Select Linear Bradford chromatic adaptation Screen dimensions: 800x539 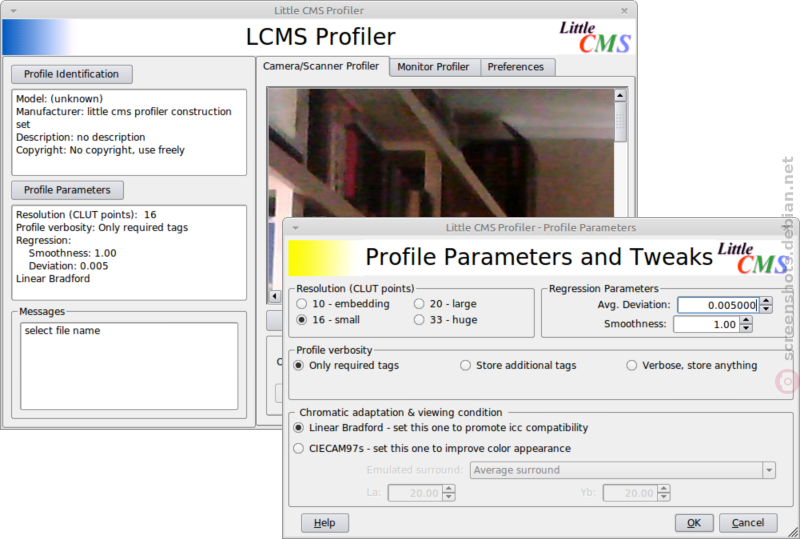tap(441, 428)
